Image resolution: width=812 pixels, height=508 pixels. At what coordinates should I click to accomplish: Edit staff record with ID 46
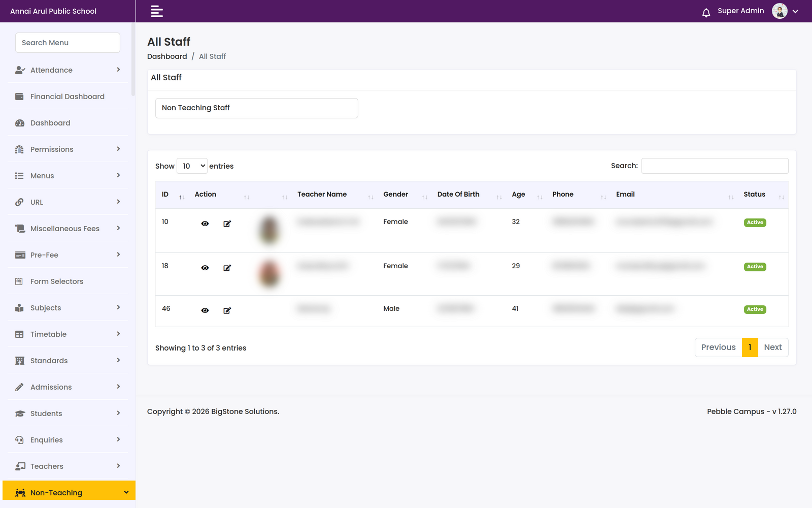(x=227, y=310)
